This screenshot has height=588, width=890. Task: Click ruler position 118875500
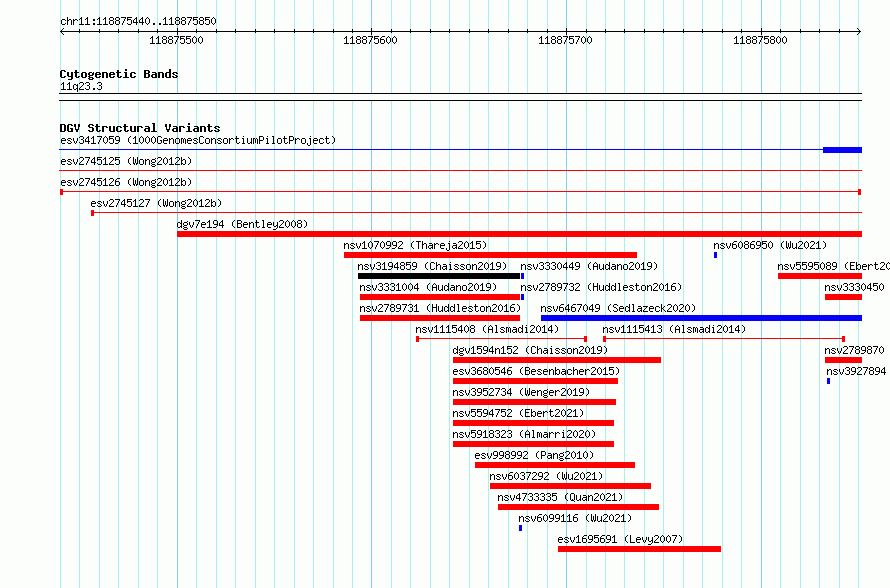pos(176,40)
